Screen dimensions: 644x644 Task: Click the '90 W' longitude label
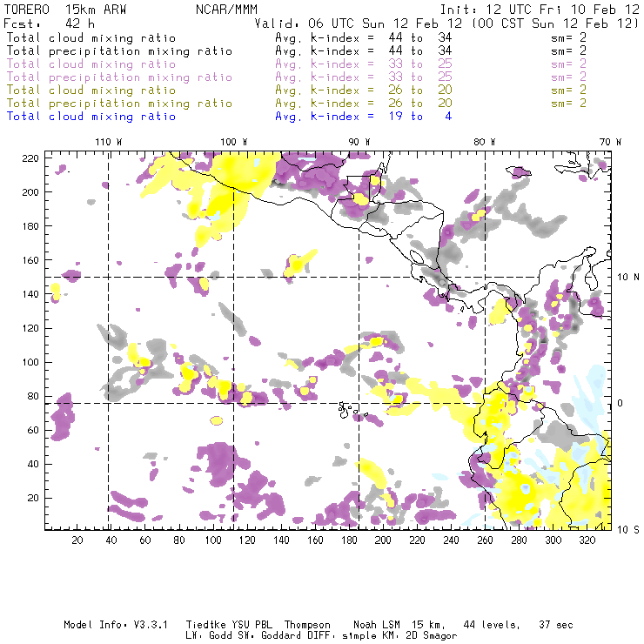coord(359,142)
